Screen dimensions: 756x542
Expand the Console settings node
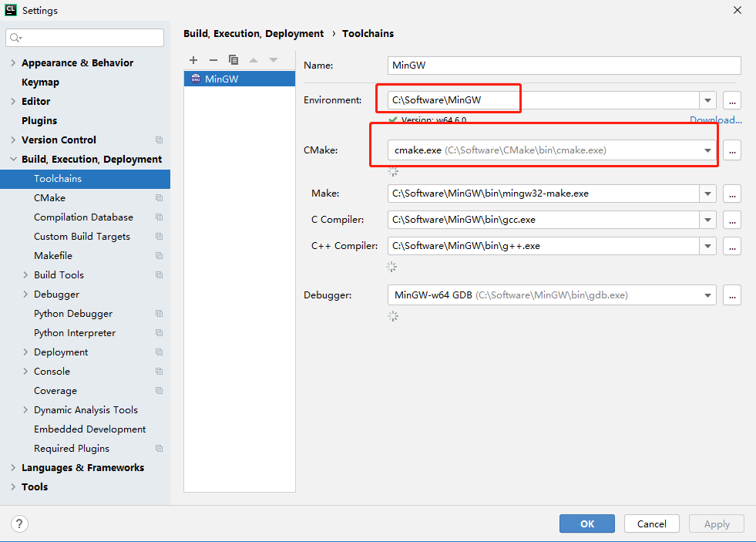(x=25, y=372)
